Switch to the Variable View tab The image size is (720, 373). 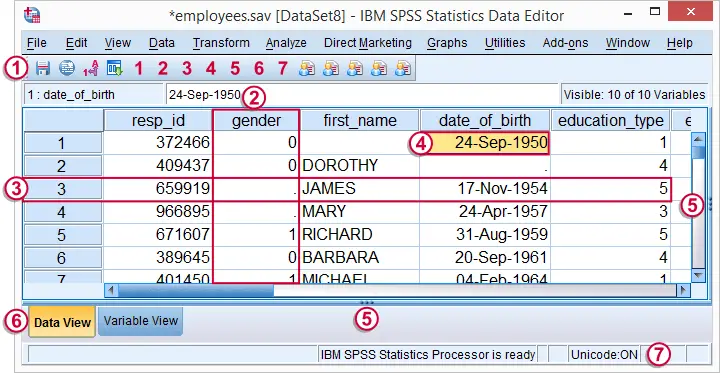(x=141, y=320)
